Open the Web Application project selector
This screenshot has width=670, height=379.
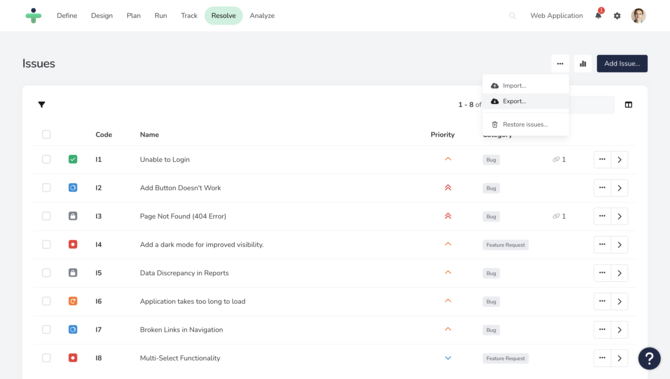click(x=556, y=15)
